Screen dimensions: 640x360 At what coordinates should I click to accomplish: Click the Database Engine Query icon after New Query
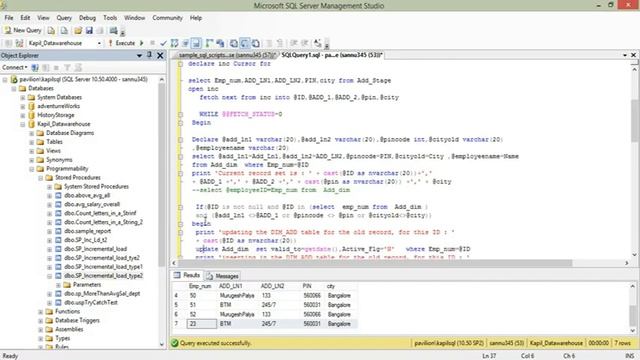click(51, 31)
